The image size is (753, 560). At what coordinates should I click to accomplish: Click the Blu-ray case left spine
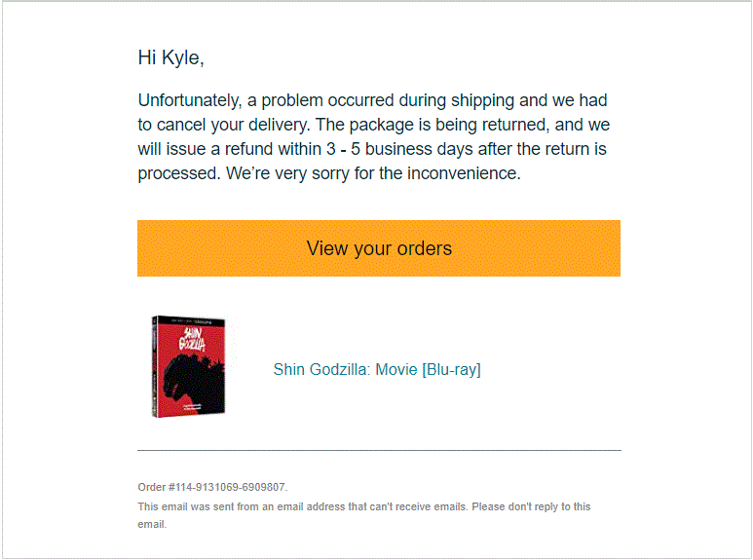click(154, 366)
